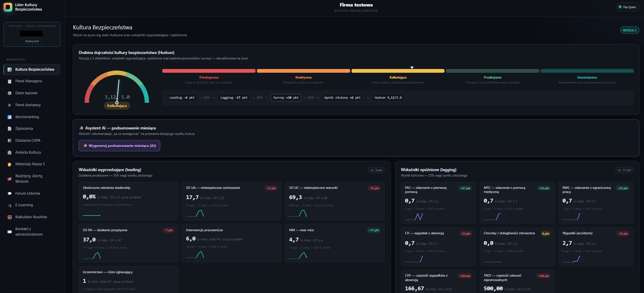Click the Ankieta Kultury icon
644x293 pixels.
coord(10,152)
